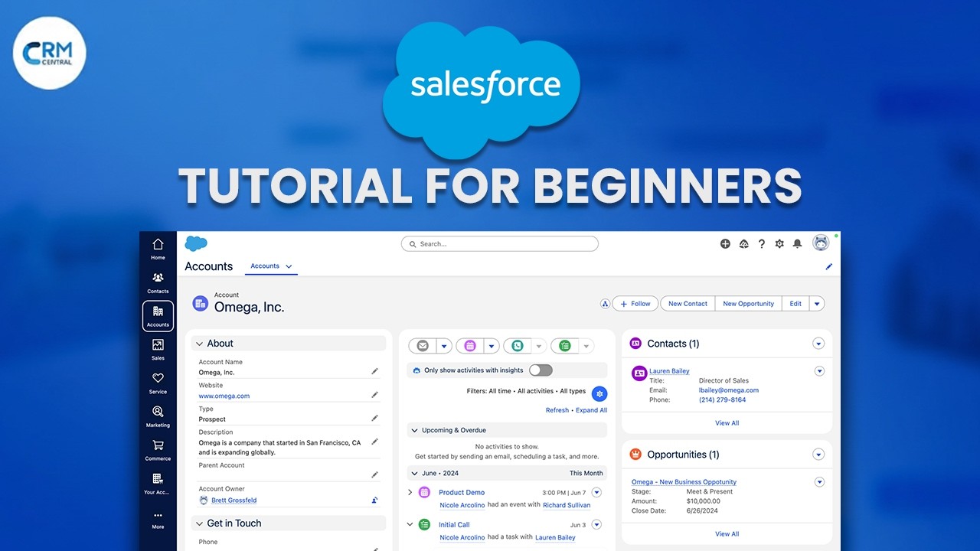The image size is (980, 551).
Task: Open www.omega.com website link
Action: click(224, 396)
